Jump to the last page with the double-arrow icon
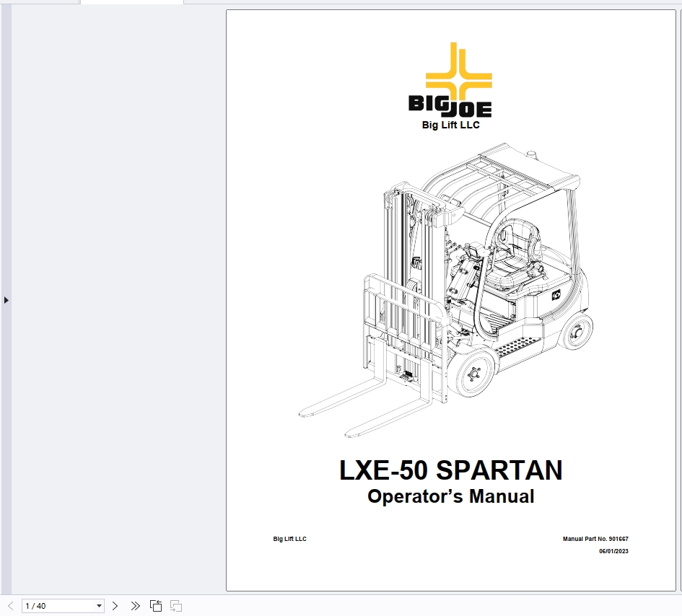This screenshot has width=682, height=616. [136, 605]
